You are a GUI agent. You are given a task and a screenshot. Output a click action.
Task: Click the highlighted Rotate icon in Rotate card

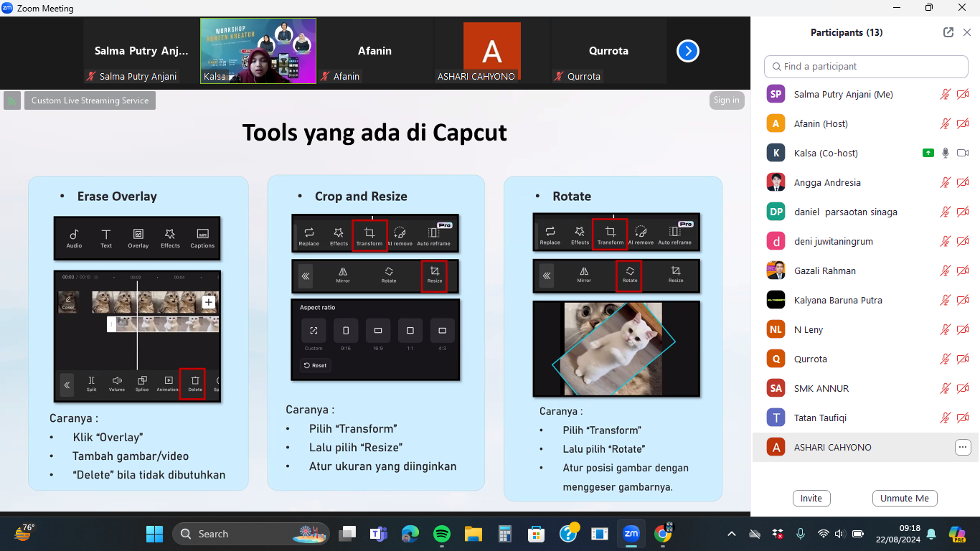(630, 275)
